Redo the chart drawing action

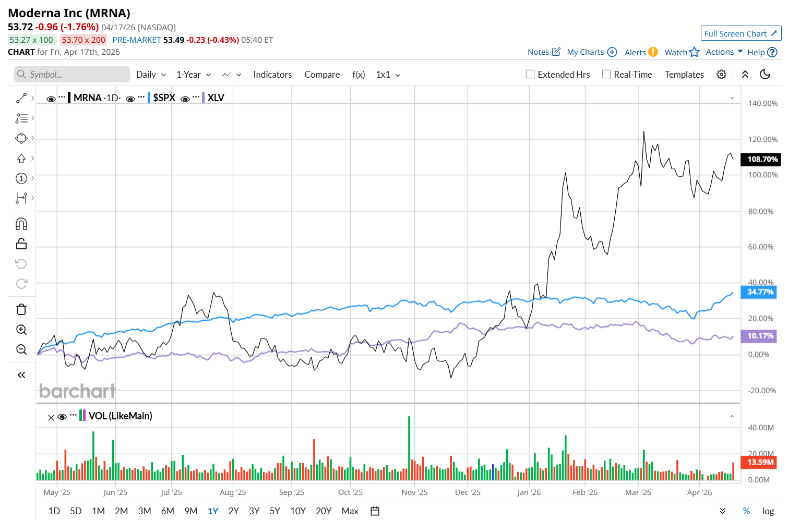21,284
